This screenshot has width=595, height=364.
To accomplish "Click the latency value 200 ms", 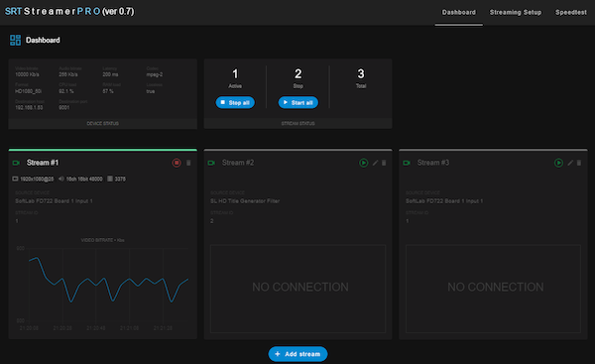I will [x=110, y=74].
